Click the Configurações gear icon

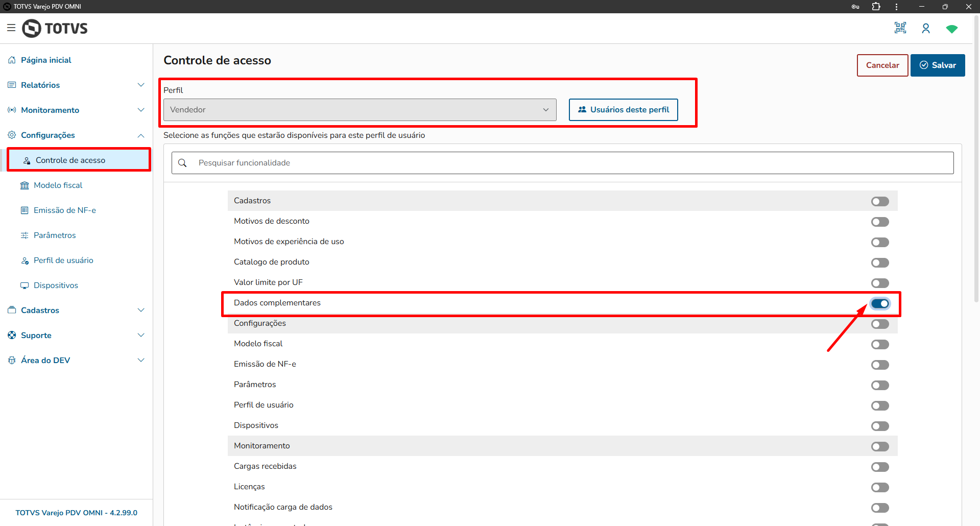12,135
